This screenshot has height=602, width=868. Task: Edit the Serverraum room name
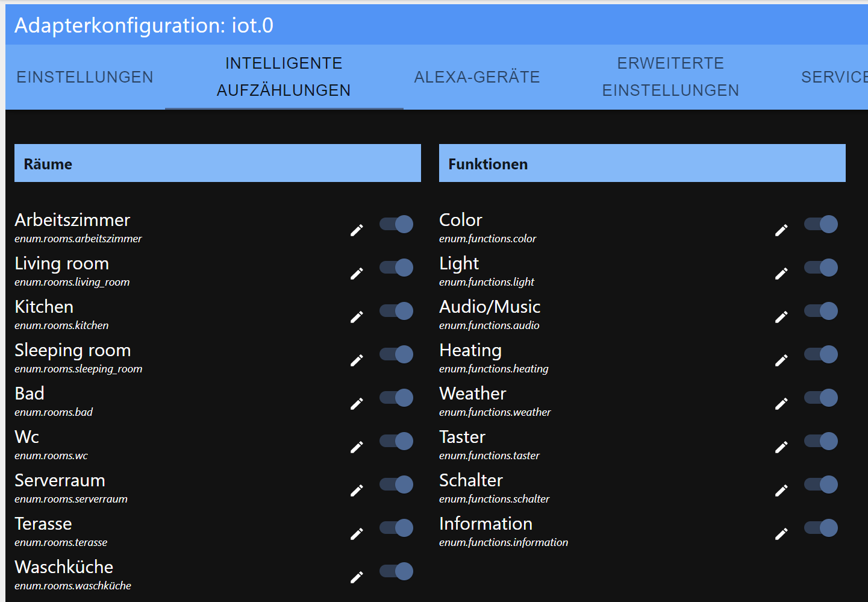[357, 491]
